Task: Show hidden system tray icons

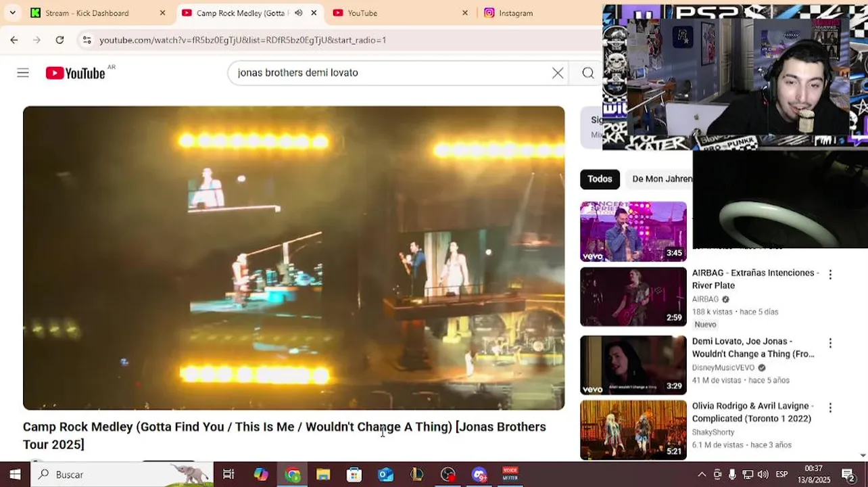Action: coord(702,474)
